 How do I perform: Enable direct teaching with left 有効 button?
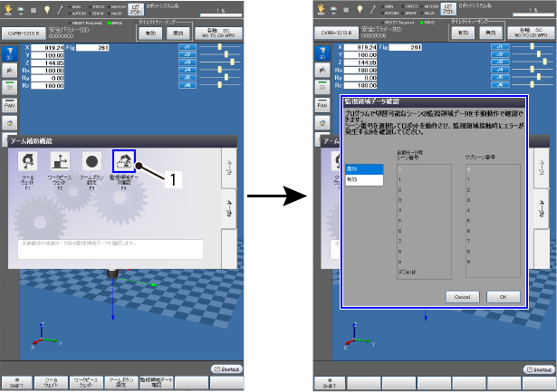click(x=150, y=33)
